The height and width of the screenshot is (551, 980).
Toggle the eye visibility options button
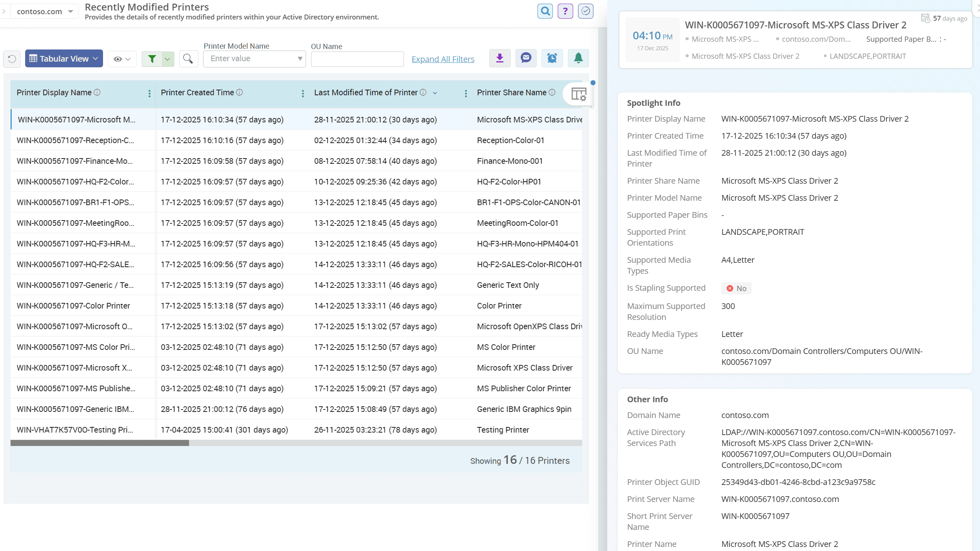122,59
